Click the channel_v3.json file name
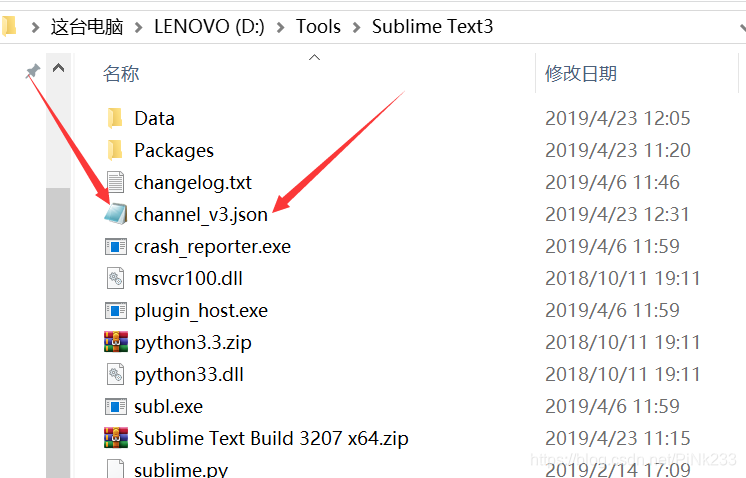This screenshot has width=746, height=478. pyautogui.click(x=201, y=215)
